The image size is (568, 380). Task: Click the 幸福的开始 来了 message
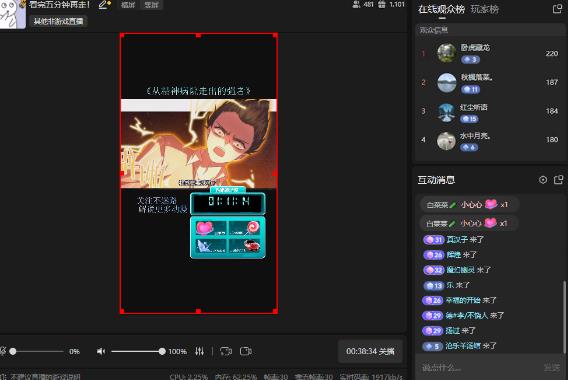point(471,300)
